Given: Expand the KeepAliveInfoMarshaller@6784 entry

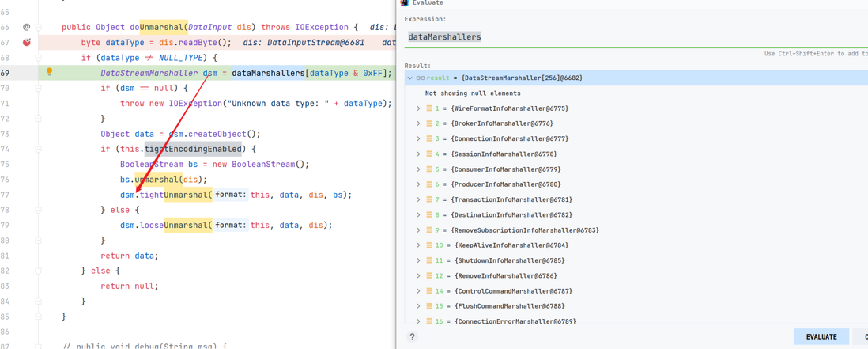Looking at the screenshot, I should [x=419, y=245].
